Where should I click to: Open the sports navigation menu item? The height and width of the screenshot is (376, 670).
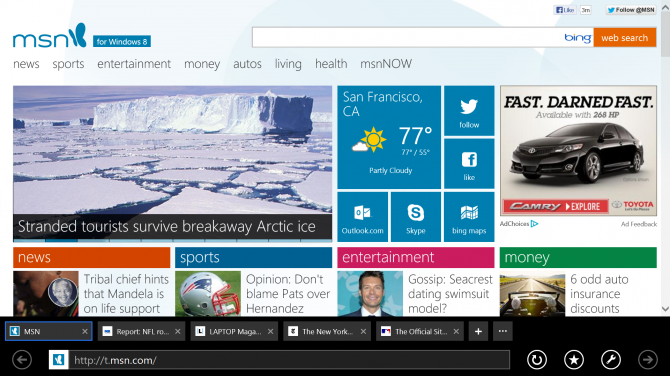[x=68, y=64]
